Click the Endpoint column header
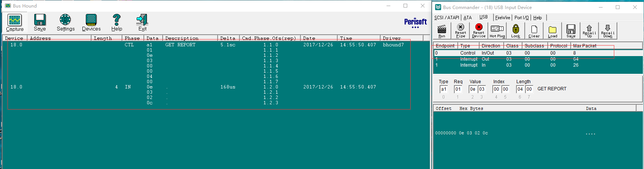Image resolution: width=644 pixels, height=169 pixels. [x=445, y=46]
